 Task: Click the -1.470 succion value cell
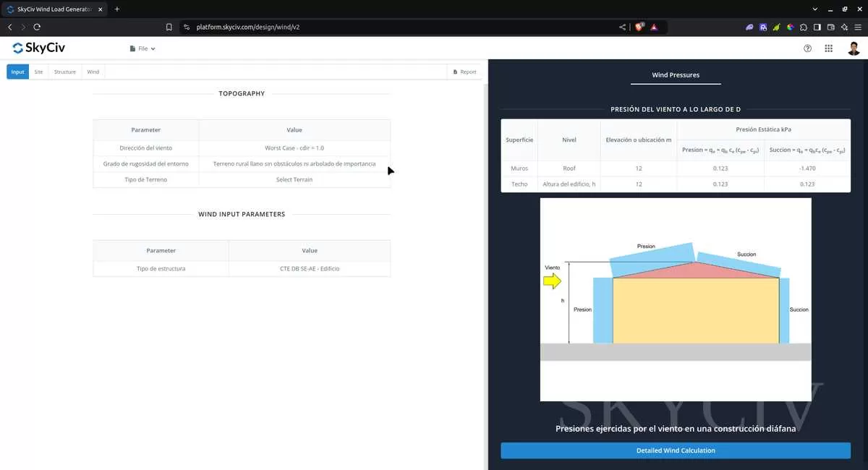point(807,168)
